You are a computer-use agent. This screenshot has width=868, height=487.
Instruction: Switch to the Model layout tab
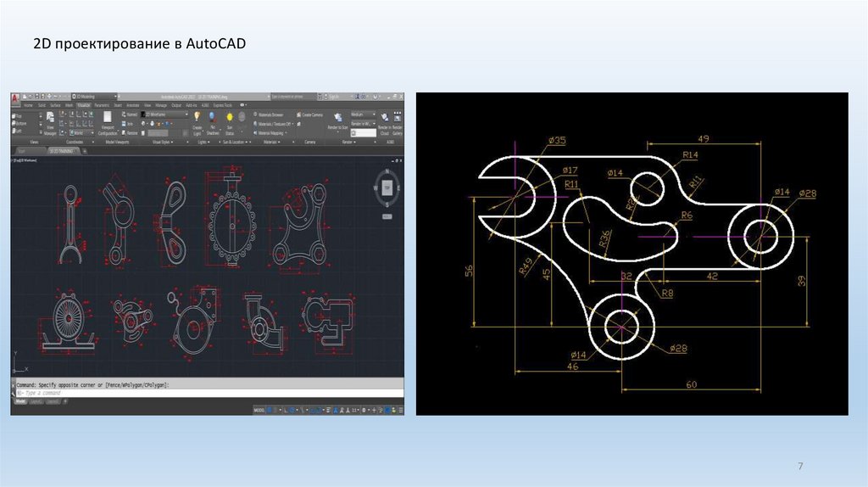click(20, 401)
